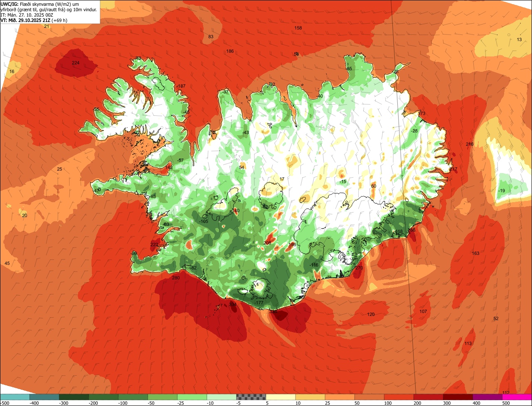Viewport: 532px width, 406px height.
Task: Click the map value 270 off the southeast coast
Action: click(x=359, y=268)
